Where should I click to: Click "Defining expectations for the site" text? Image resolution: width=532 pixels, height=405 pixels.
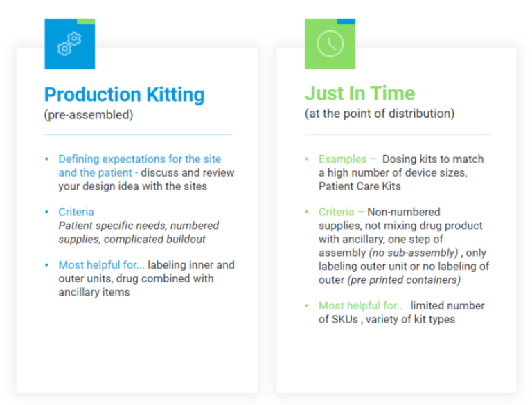tap(140, 159)
